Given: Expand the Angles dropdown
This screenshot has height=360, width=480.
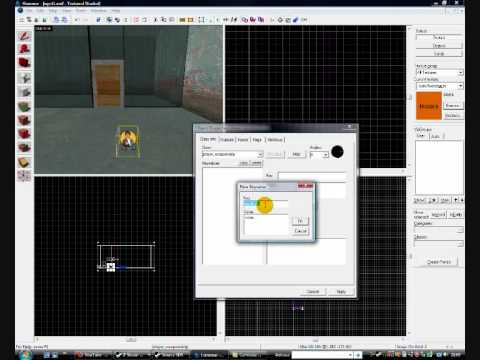Looking at the screenshot, I should (x=326, y=155).
